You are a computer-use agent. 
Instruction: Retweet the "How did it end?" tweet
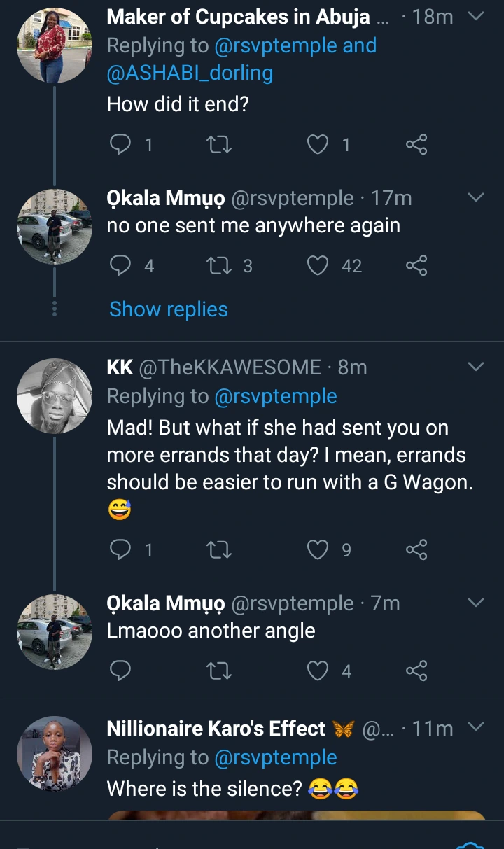click(220, 145)
